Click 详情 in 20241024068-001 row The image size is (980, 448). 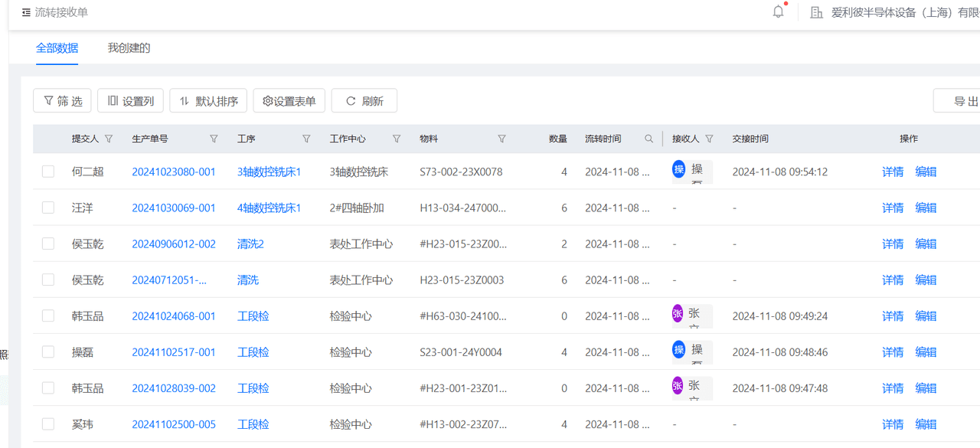click(893, 316)
